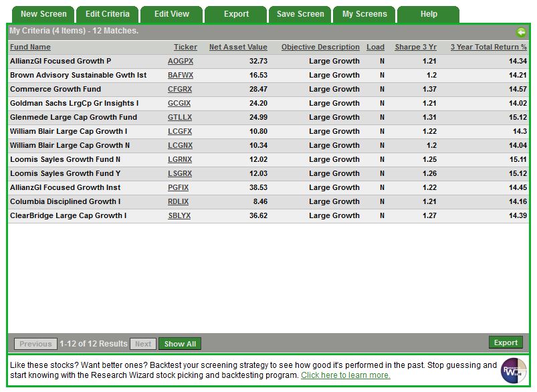
Task: Sort by Net Asset Value column
Action: (238, 47)
